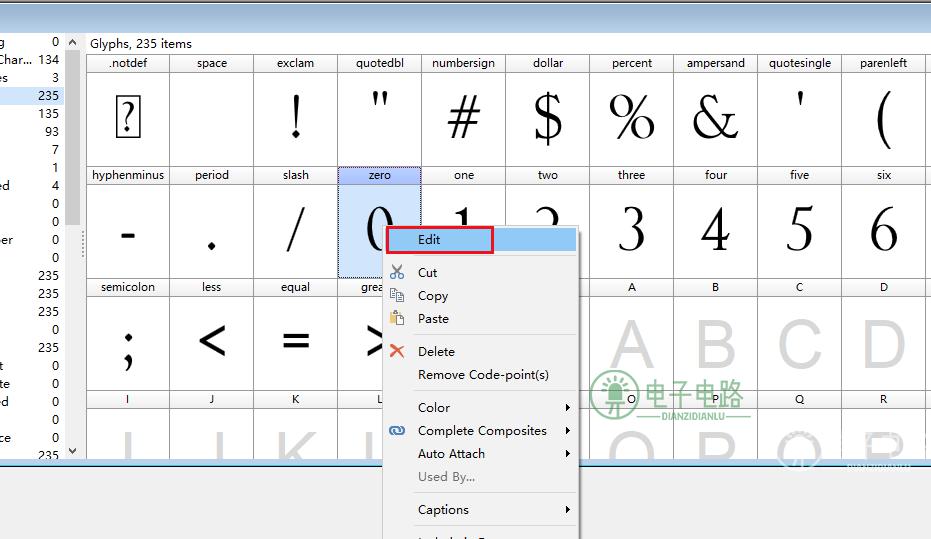
Task: Click the 'J' glyph caption
Action: (212, 399)
